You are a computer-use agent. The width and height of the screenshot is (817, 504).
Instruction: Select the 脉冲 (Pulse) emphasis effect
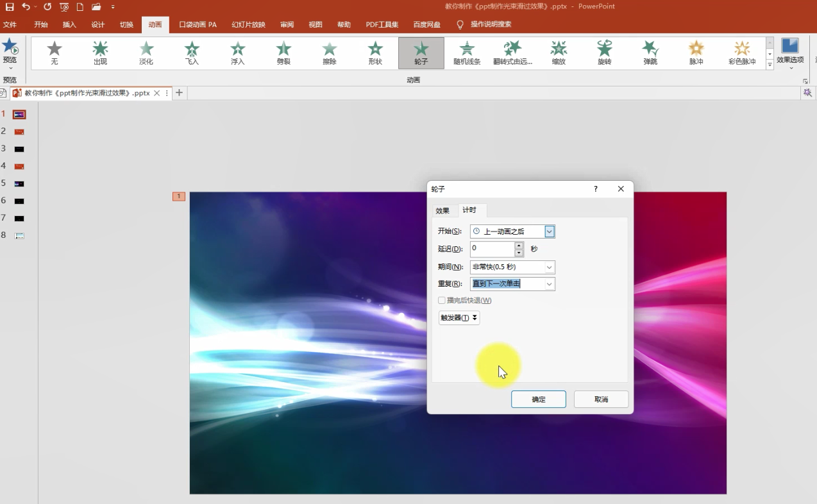pyautogui.click(x=696, y=52)
